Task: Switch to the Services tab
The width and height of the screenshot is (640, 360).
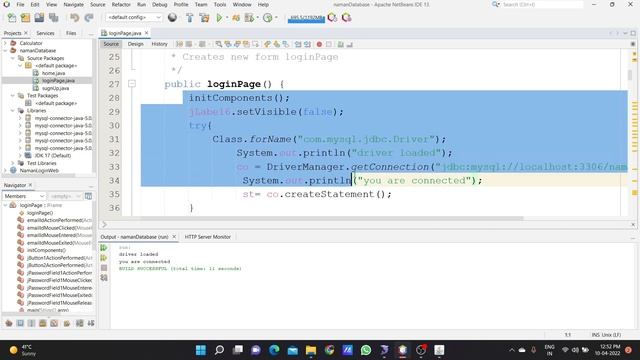Action: pyautogui.click(x=45, y=33)
